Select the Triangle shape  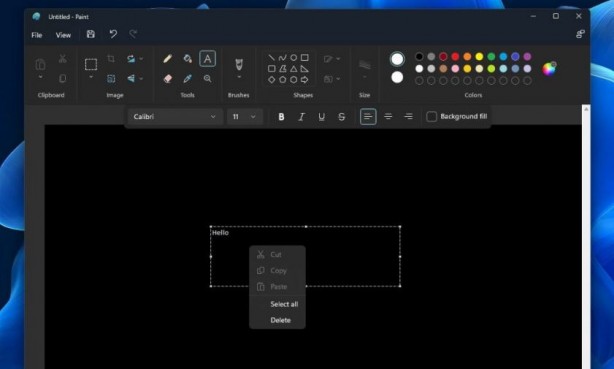click(293, 69)
